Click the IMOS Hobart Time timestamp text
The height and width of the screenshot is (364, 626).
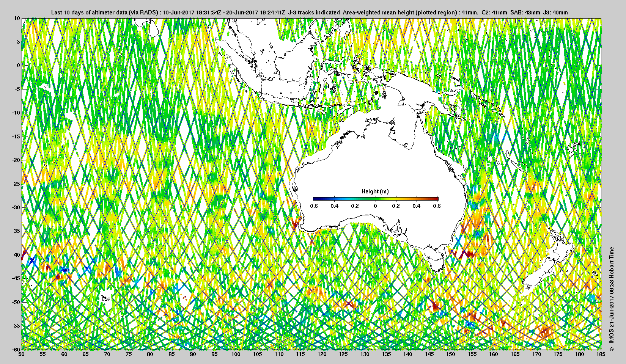[611, 300]
